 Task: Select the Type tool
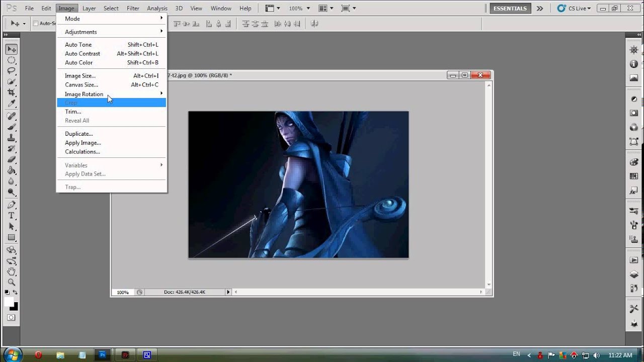pyautogui.click(x=11, y=216)
